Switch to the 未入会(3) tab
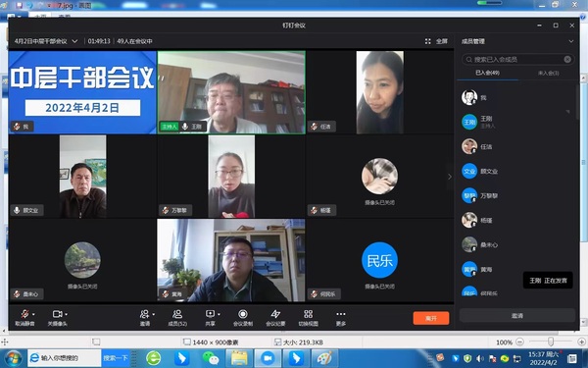This screenshot has height=368, width=588. pos(548,73)
